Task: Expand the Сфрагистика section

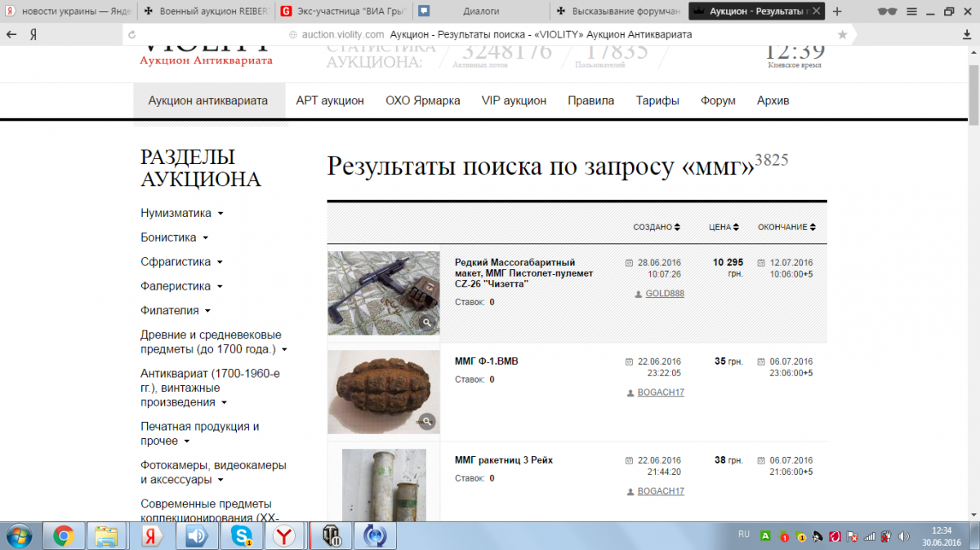Action: click(x=182, y=262)
